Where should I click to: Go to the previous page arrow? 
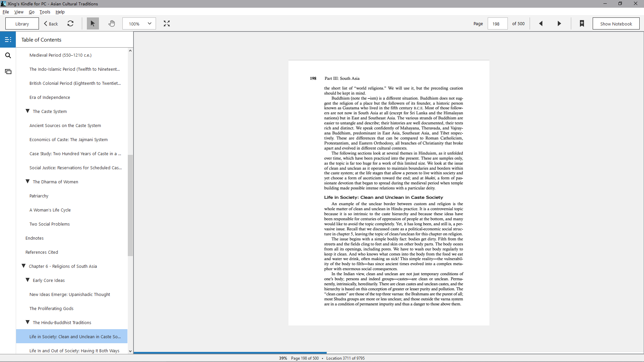(x=541, y=23)
